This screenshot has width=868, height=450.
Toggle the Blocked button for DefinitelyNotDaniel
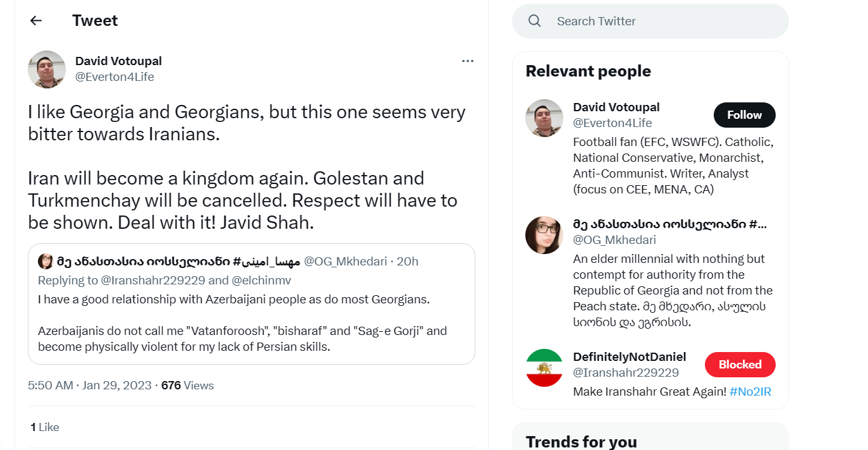point(740,365)
